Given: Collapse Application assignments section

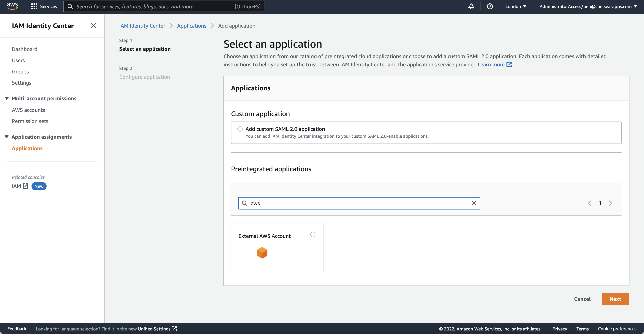Looking at the screenshot, I should 7,137.
